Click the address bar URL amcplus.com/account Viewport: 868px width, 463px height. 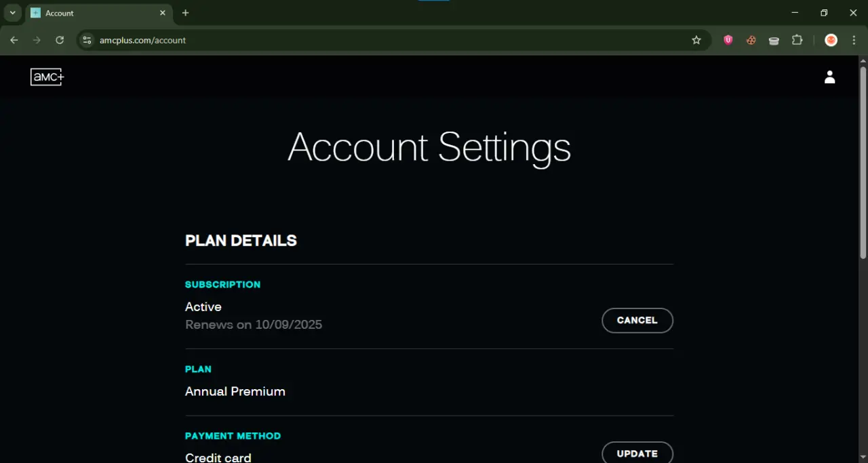pos(142,41)
